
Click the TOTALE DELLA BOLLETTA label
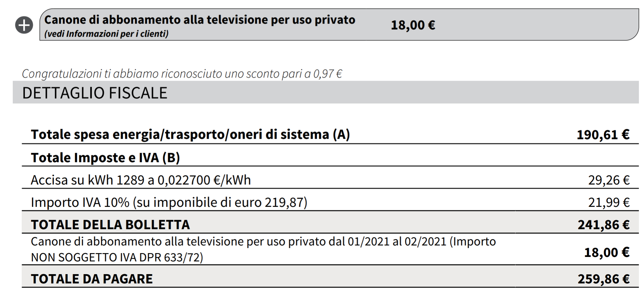pos(110,225)
